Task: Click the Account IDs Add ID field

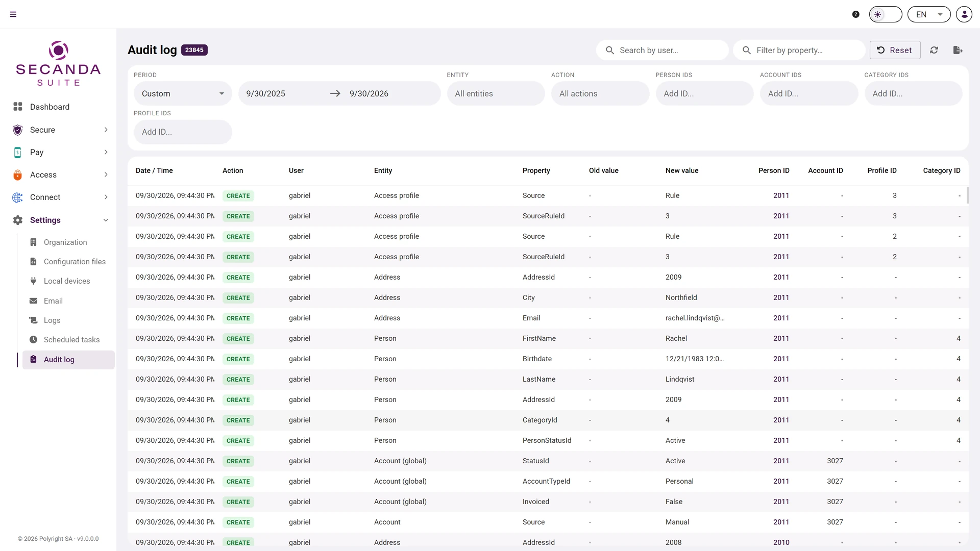Action: 809,93
